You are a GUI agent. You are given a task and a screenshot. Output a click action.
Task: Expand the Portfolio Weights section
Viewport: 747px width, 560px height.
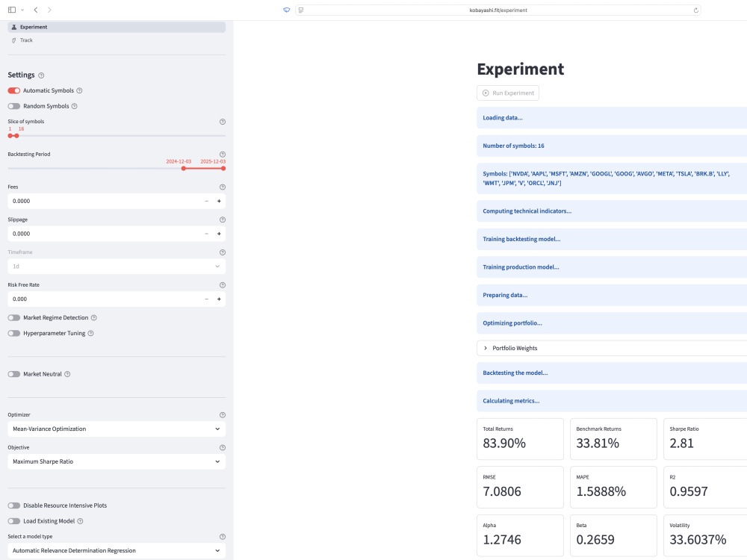coord(612,348)
